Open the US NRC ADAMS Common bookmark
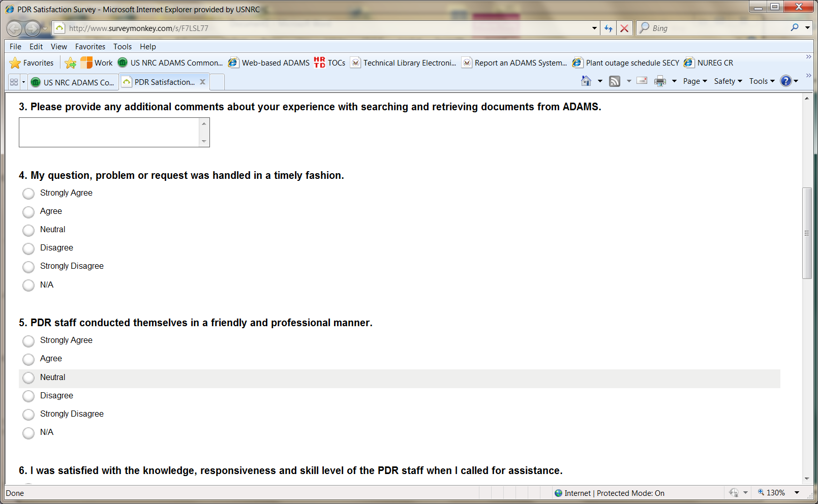The image size is (818, 504). (170, 62)
